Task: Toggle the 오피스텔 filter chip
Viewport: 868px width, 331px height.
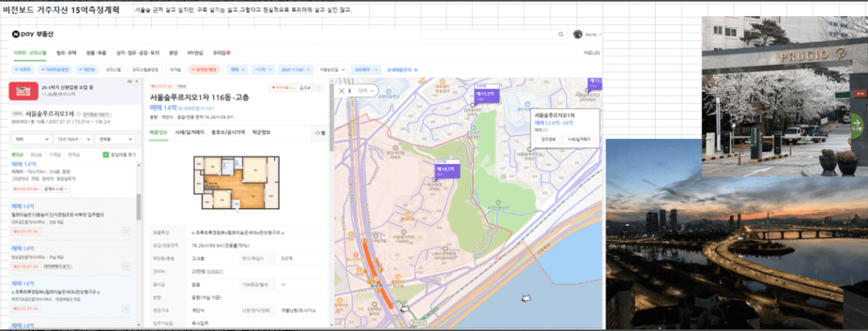Action: coord(113,70)
